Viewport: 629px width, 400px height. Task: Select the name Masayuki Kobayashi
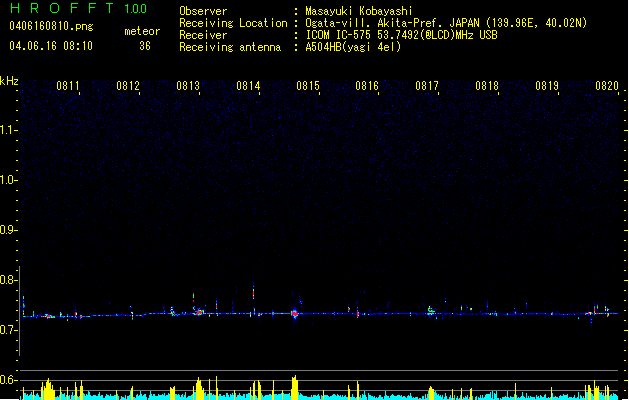point(359,11)
